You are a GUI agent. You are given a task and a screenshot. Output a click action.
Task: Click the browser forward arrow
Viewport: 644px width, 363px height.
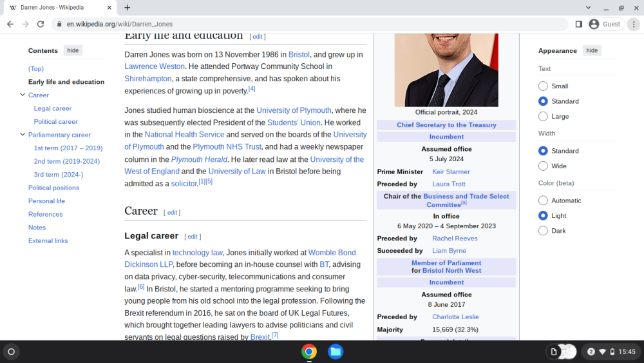pyautogui.click(x=26, y=25)
